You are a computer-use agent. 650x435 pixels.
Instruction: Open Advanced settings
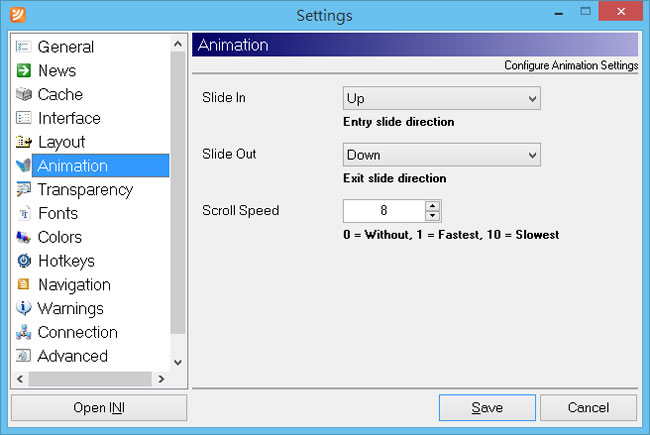tap(73, 356)
